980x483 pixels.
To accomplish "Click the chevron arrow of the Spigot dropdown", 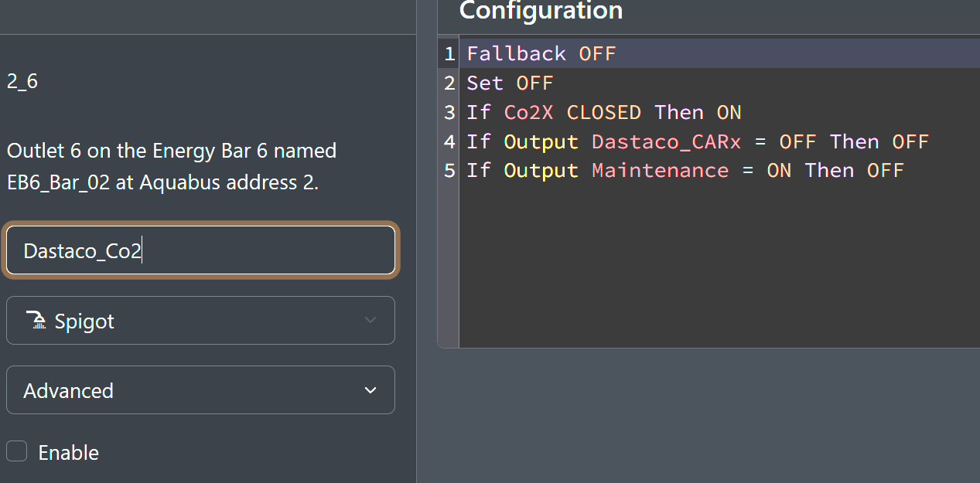I will point(370,321).
